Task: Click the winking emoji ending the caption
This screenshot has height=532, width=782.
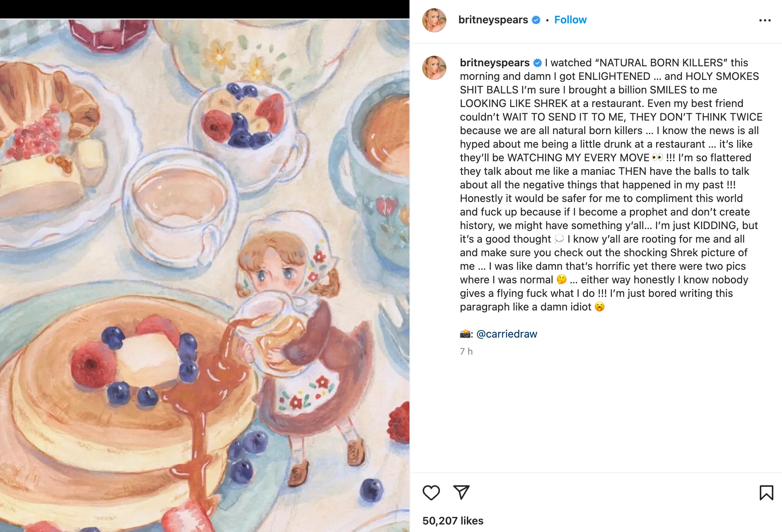Action: tap(600, 307)
